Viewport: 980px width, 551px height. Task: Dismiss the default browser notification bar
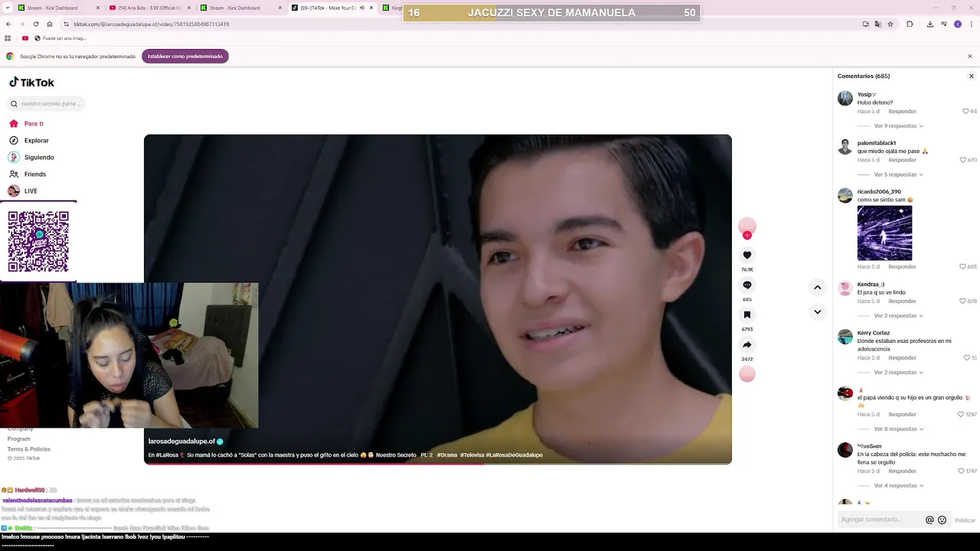(970, 57)
